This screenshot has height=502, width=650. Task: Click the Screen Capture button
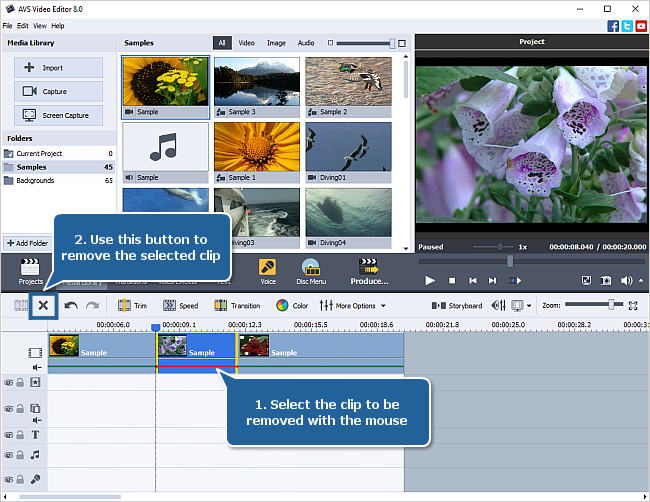58,115
